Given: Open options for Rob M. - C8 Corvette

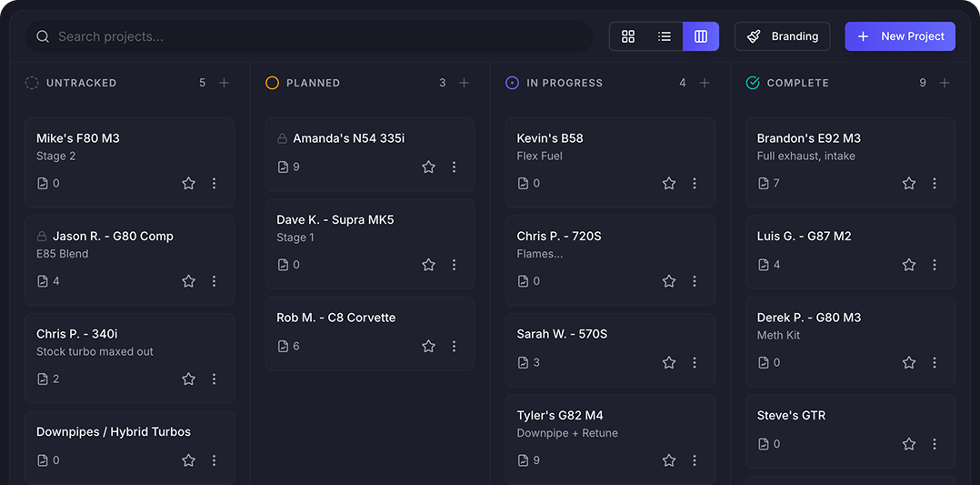Looking at the screenshot, I should pyautogui.click(x=455, y=346).
